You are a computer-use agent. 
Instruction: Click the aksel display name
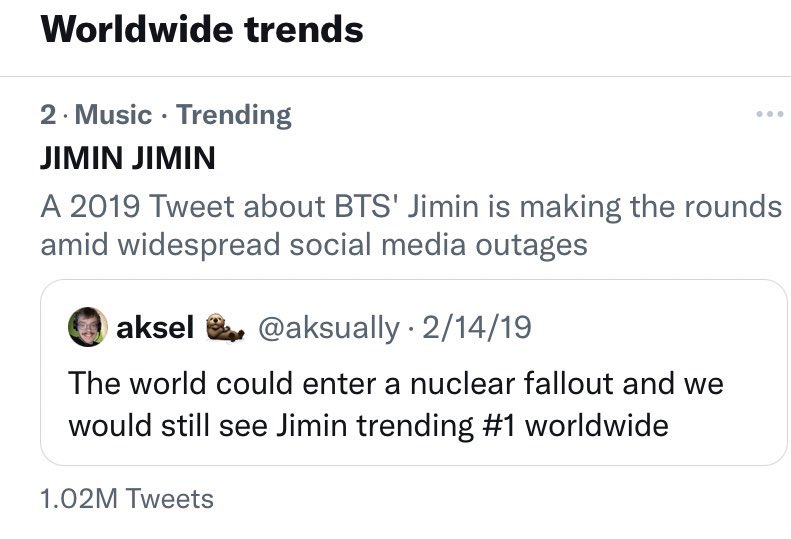[x=156, y=327]
